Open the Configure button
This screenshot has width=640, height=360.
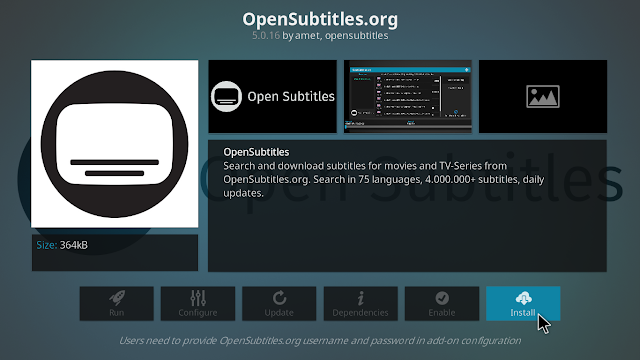pyautogui.click(x=198, y=303)
